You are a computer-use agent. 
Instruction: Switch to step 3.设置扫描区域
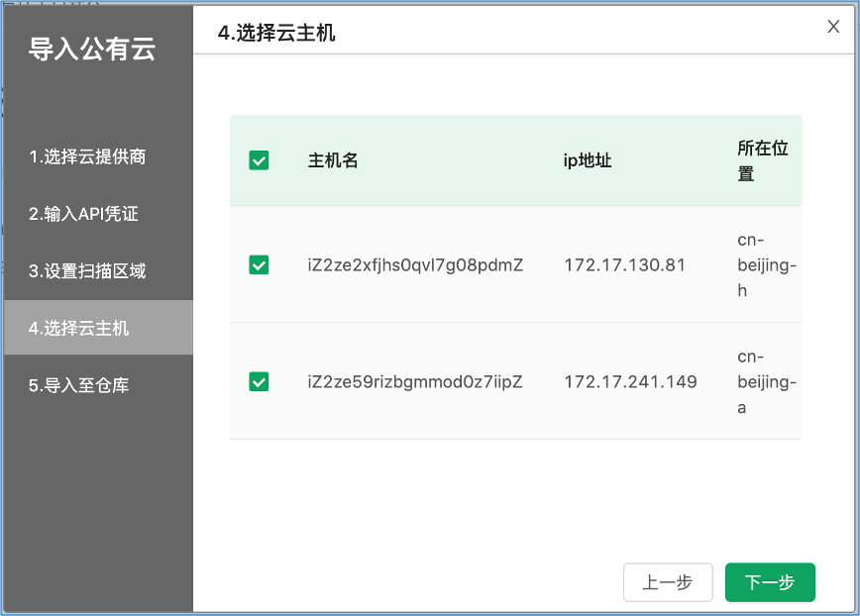pyautogui.click(x=87, y=271)
